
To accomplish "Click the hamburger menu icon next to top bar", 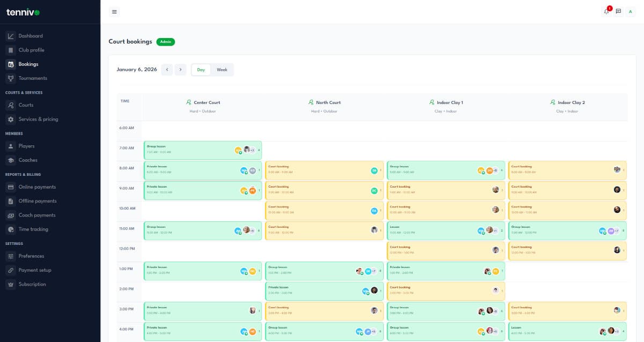I will click(x=114, y=11).
